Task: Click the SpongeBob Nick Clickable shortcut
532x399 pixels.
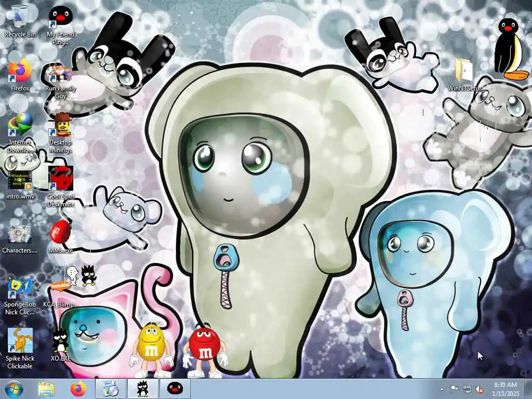Action: 20,297
